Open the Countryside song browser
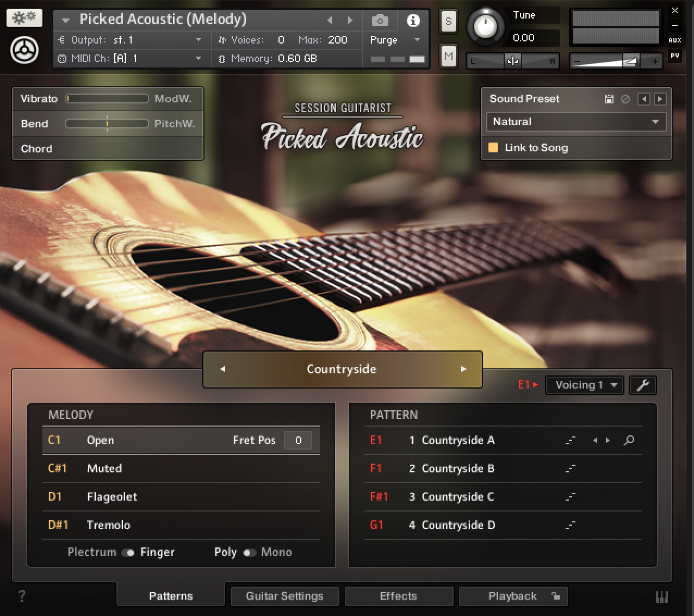The width and height of the screenshot is (694, 616). (342, 369)
